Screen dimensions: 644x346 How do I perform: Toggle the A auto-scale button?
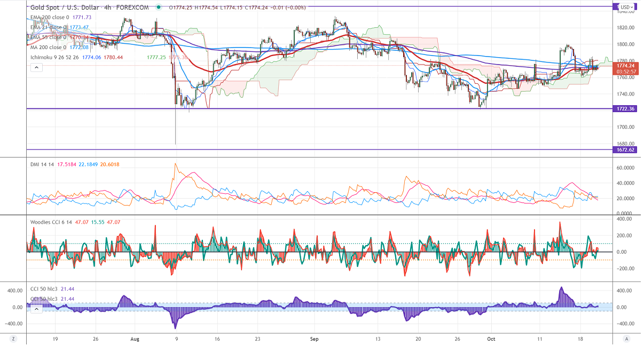point(625,339)
